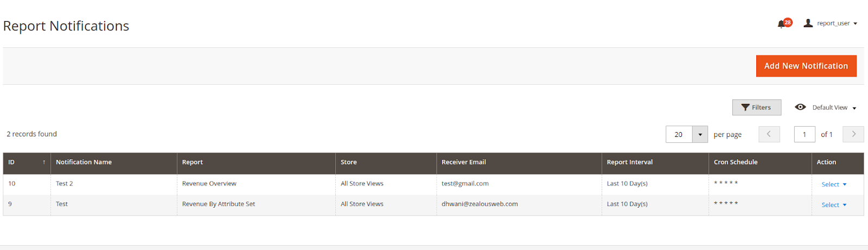This screenshot has height=250, width=868.
Task: Expand the report_user account menu
Action: [x=856, y=23]
